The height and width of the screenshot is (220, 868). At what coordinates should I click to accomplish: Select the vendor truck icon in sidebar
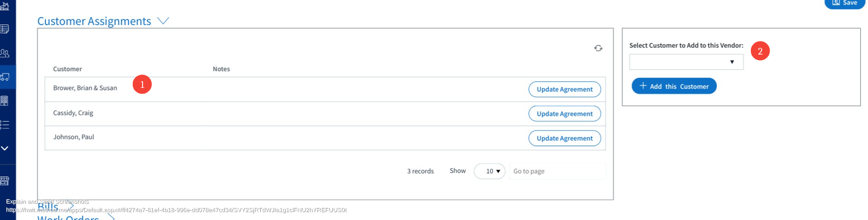(5, 77)
